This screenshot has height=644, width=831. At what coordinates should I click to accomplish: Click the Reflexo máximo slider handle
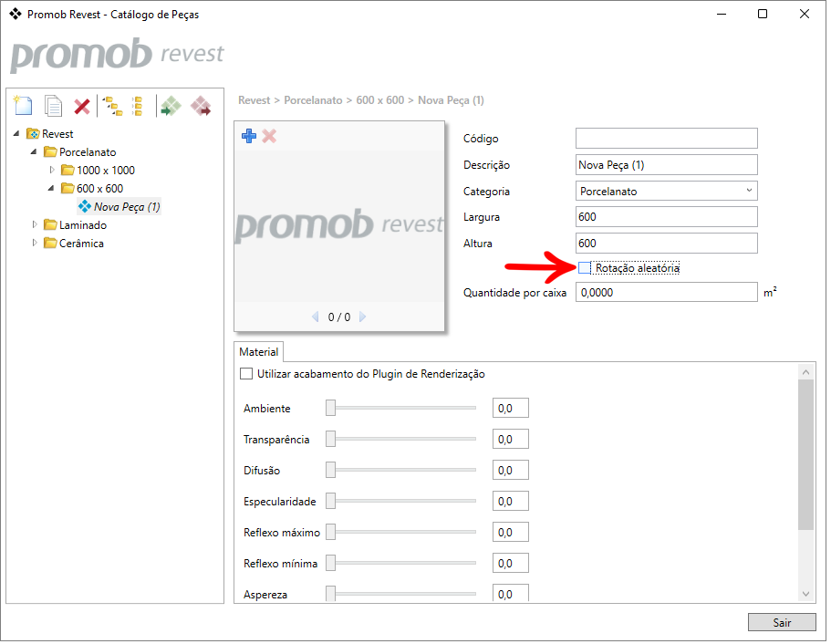coord(332,534)
